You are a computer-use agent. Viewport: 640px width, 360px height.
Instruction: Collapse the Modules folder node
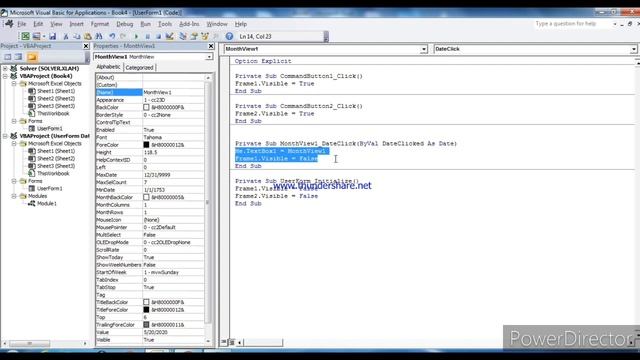14,196
